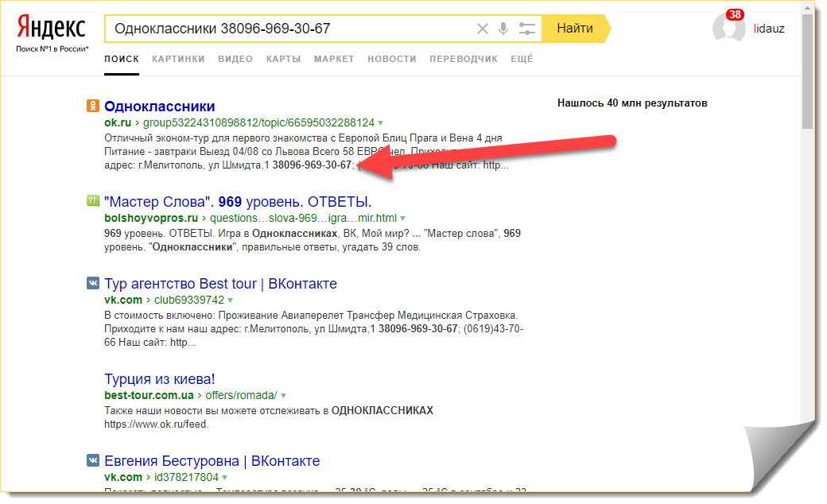Open the 38 notifications badge
827x504 pixels.
click(735, 15)
